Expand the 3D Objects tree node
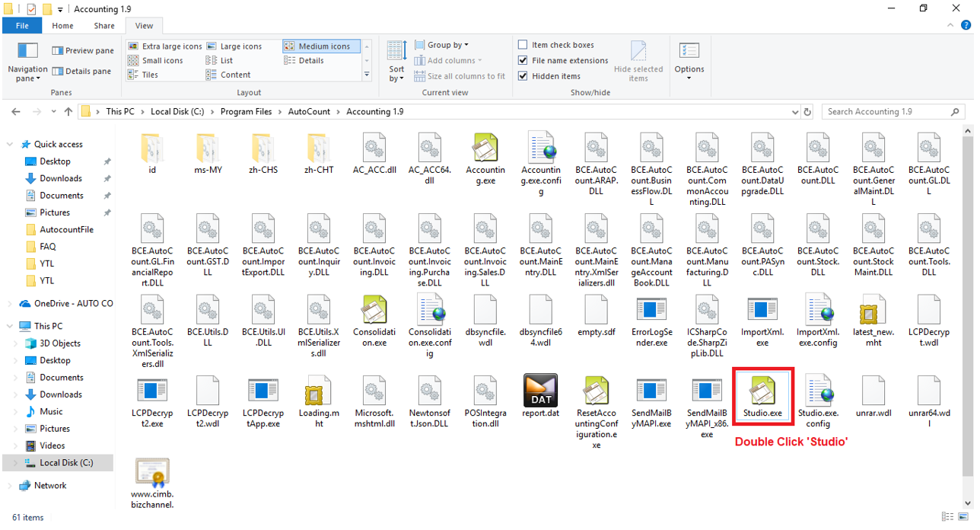Image resolution: width=980 pixels, height=530 pixels. (17, 343)
